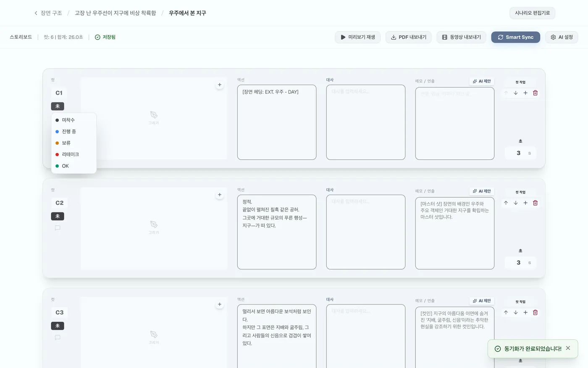
Task: Delete cut C3 with trash icon
Action: click(535, 312)
